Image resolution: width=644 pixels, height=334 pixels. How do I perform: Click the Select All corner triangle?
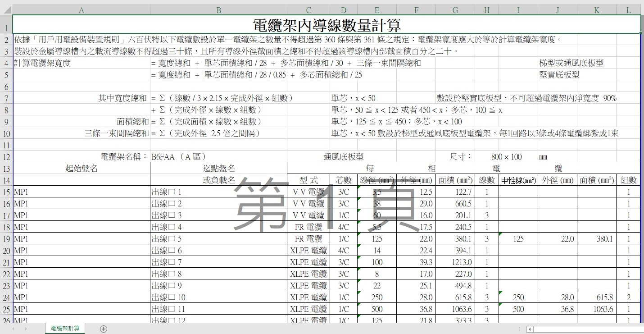(6, 10)
